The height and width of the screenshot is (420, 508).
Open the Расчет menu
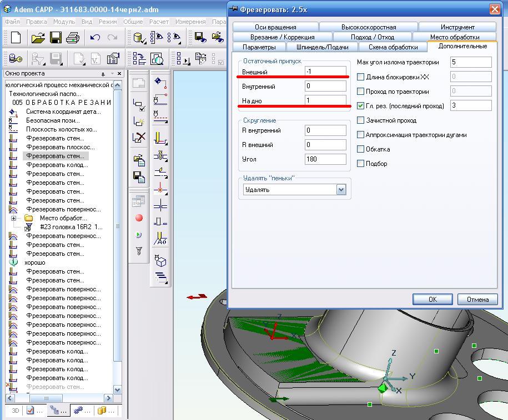click(x=159, y=22)
